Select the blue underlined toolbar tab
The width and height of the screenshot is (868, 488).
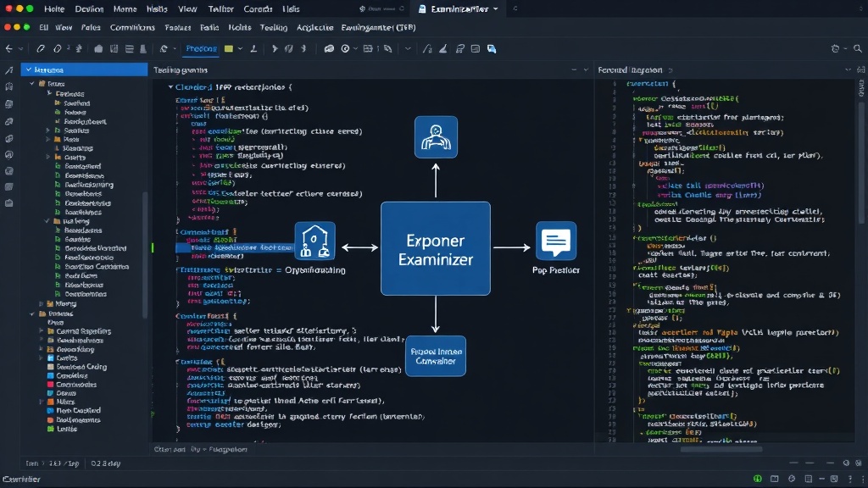(x=201, y=48)
